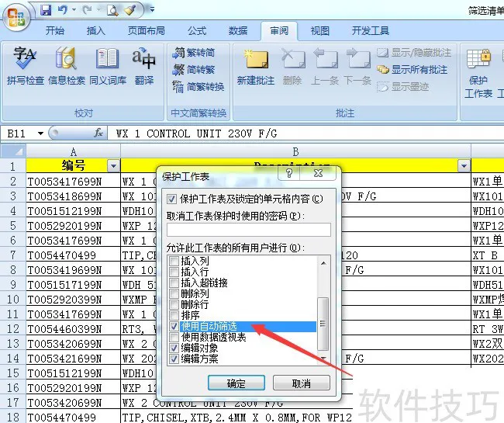This screenshot has height=423, width=504.
Task: Open 信息检索 research pane
Action: (x=67, y=66)
